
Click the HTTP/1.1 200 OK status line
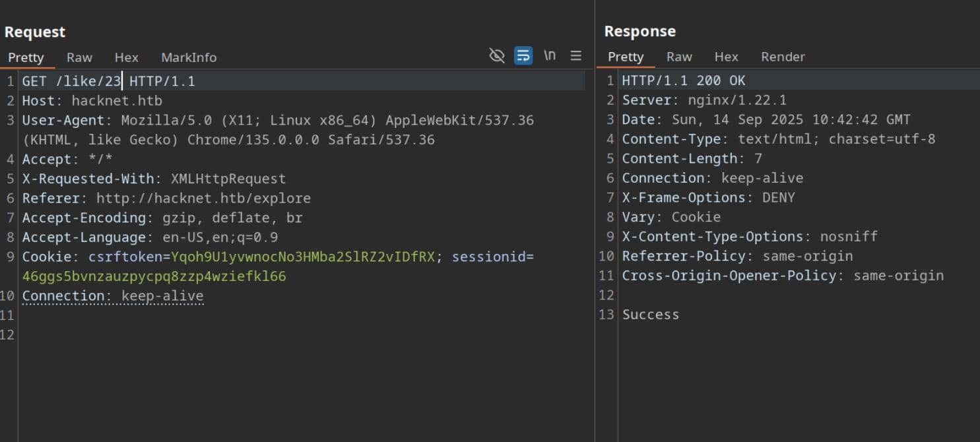click(683, 80)
